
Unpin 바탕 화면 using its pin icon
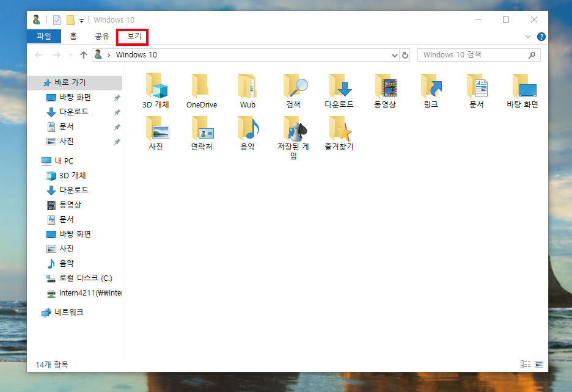click(117, 98)
